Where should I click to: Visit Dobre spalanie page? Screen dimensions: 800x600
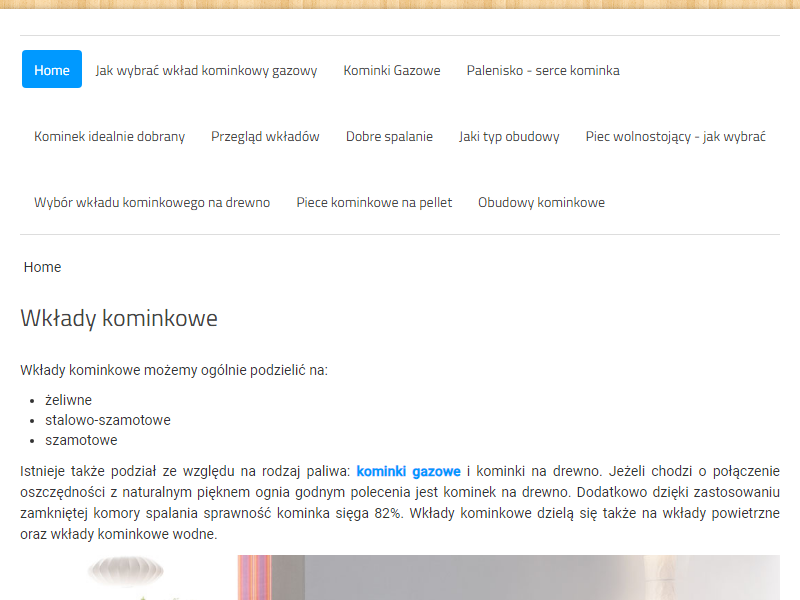tap(389, 137)
